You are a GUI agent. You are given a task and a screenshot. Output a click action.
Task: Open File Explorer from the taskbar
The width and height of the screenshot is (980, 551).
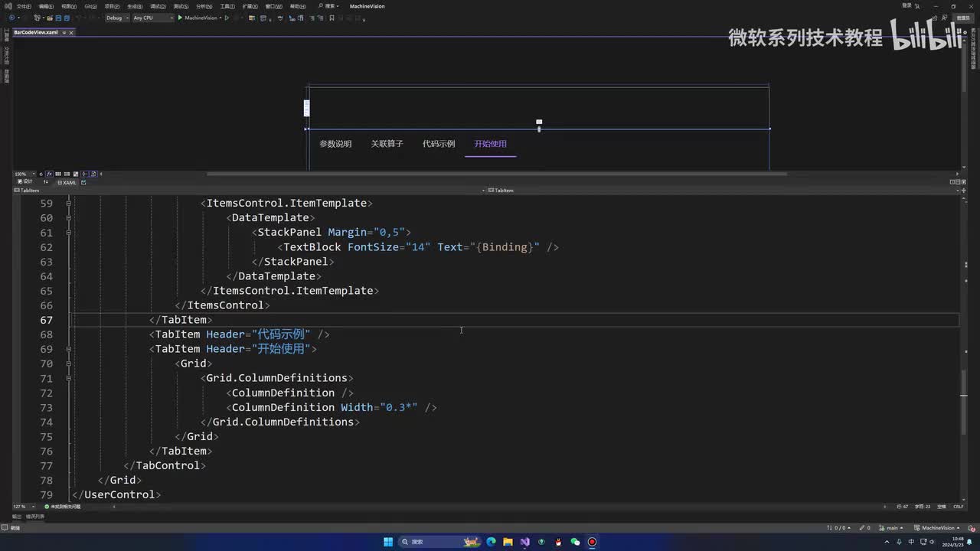[x=508, y=542]
